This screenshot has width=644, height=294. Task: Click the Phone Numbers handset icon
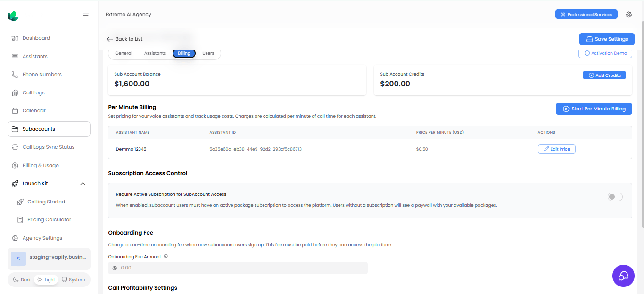tap(15, 75)
